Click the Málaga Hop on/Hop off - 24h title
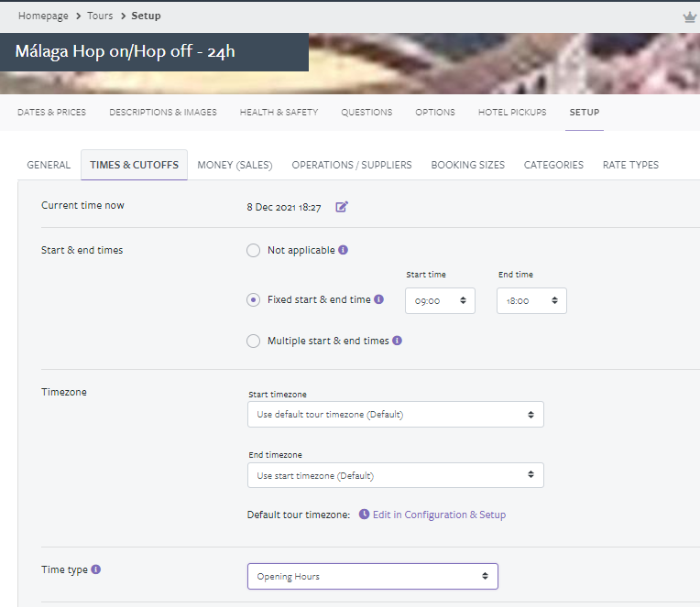The height and width of the screenshot is (607, 700). point(125,52)
